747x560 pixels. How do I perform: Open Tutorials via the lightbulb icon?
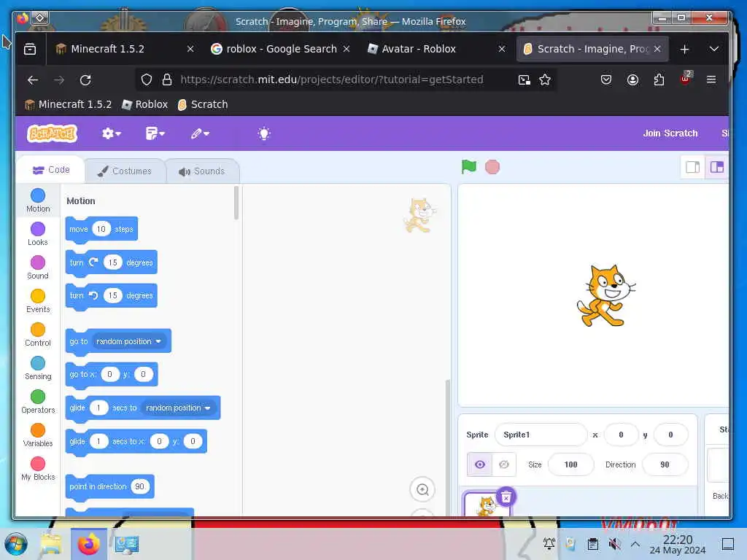tap(264, 133)
